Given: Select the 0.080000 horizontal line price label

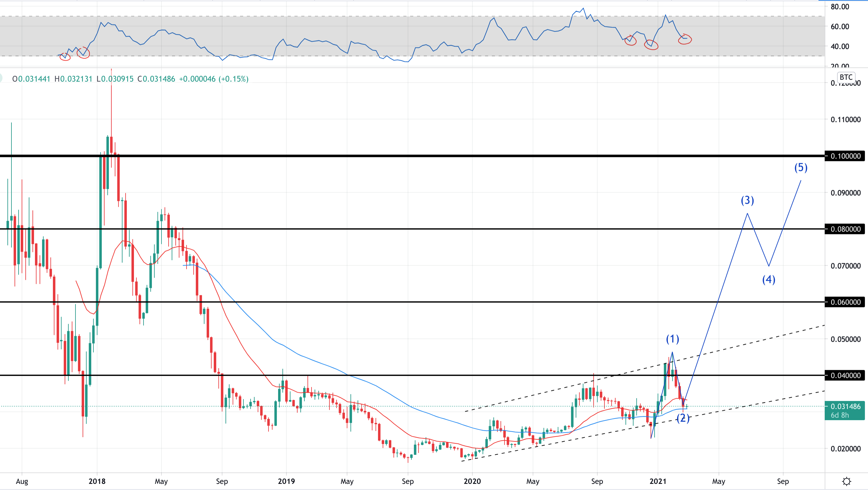Looking at the screenshot, I should (x=846, y=229).
